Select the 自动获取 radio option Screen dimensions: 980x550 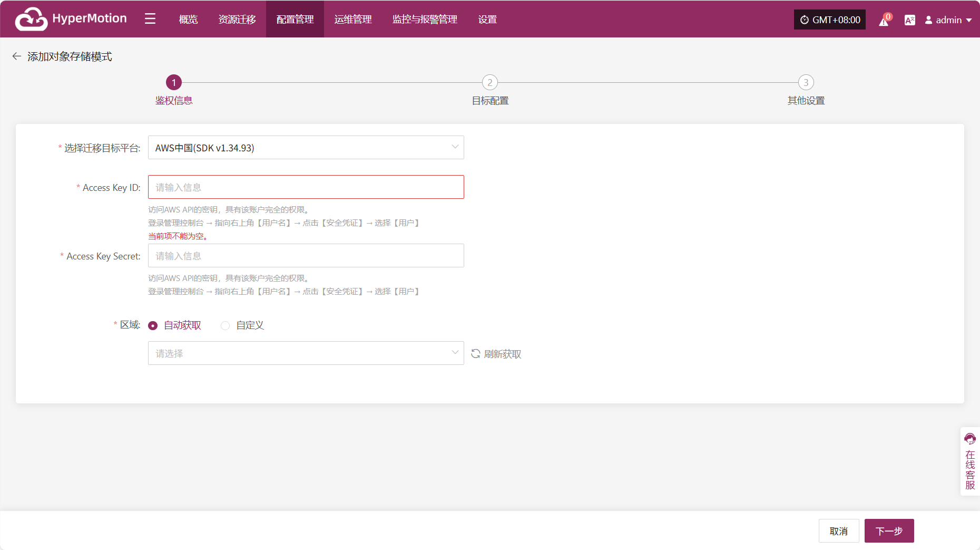[x=153, y=325]
